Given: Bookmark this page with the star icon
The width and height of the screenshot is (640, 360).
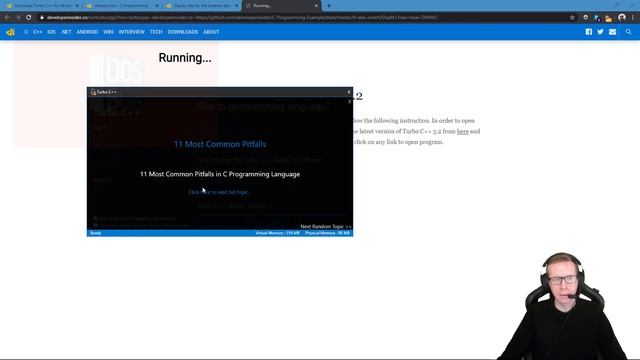Looking at the screenshot, I should click(x=572, y=18).
